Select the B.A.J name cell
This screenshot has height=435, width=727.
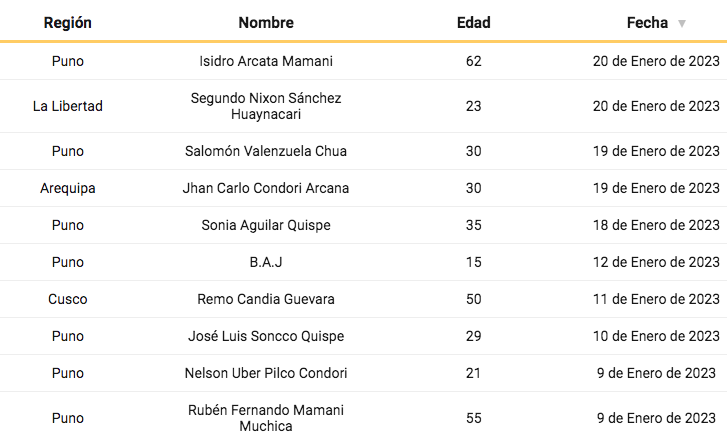(x=266, y=262)
